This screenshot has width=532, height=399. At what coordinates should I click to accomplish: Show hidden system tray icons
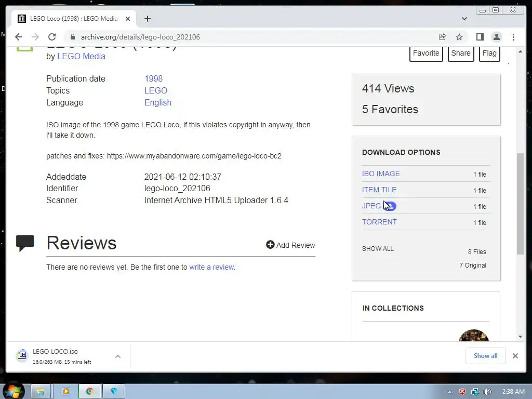click(449, 392)
